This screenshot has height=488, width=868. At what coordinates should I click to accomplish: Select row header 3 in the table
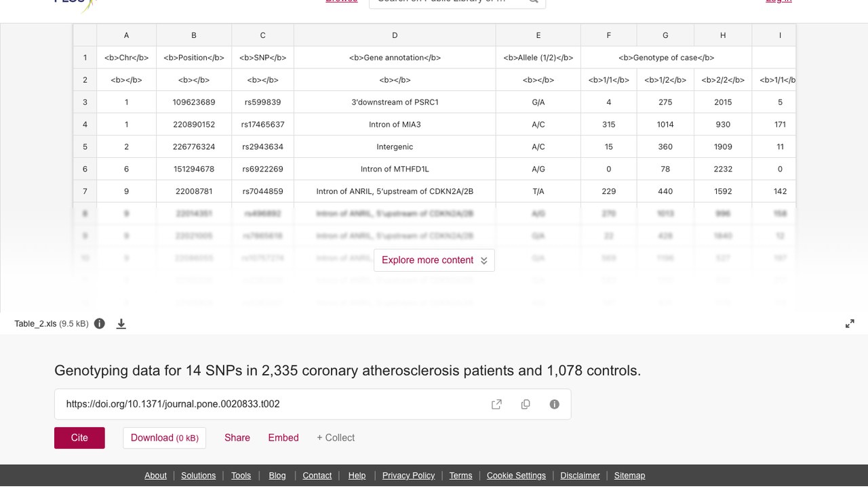click(85, 102)
